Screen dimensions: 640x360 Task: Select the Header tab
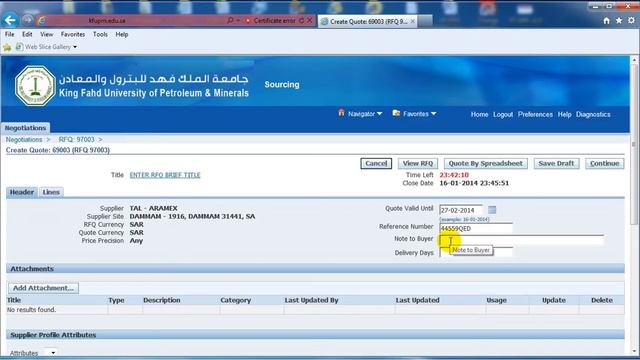pos(22,192)
